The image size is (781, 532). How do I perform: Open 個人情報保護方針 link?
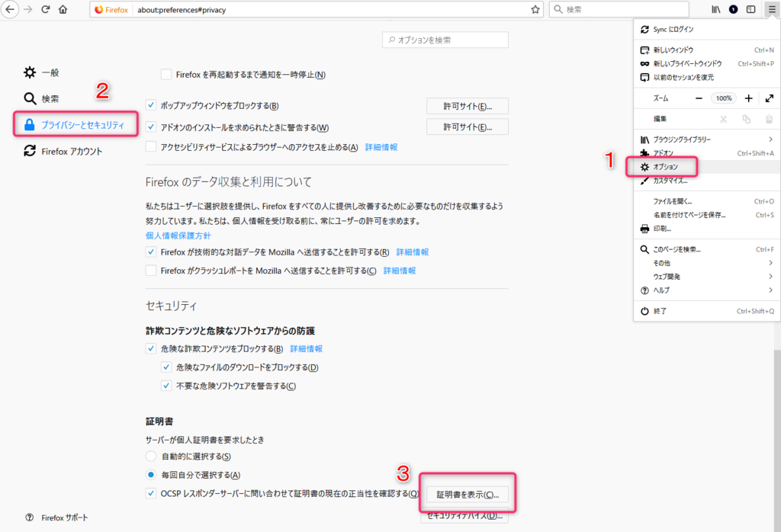click(x=178, y=236)
